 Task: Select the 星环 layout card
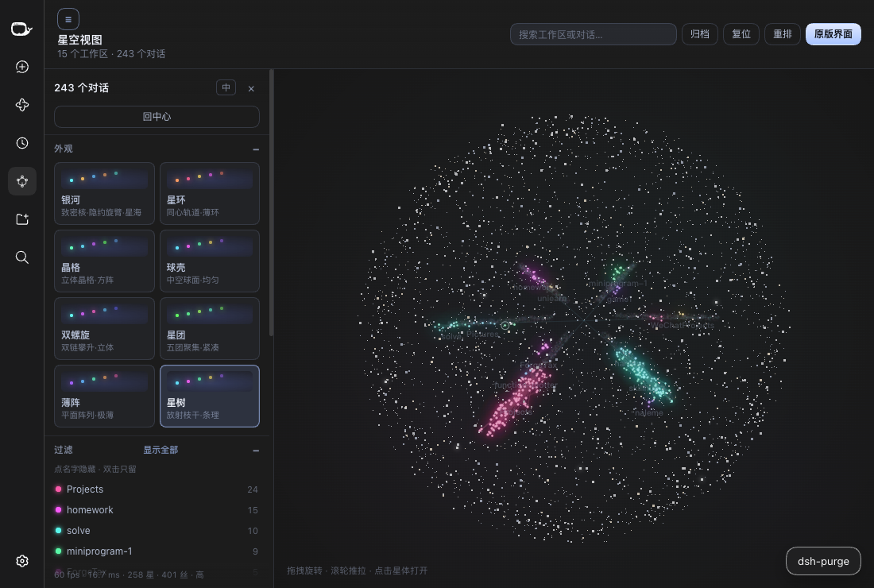[210, 193]
